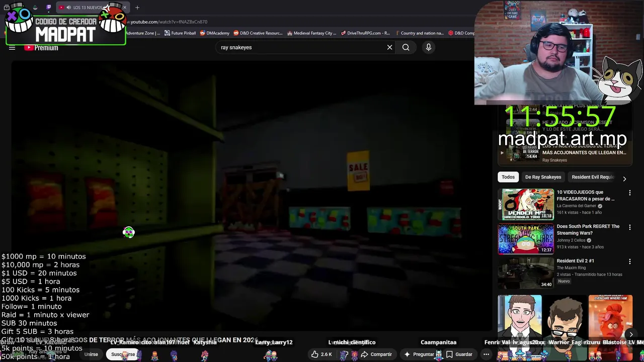Viewport: 644px width, 362px height.
Task: Open the D&D Creative Resources bookmark
Action: pyautogui.click(x=258, y=33)
